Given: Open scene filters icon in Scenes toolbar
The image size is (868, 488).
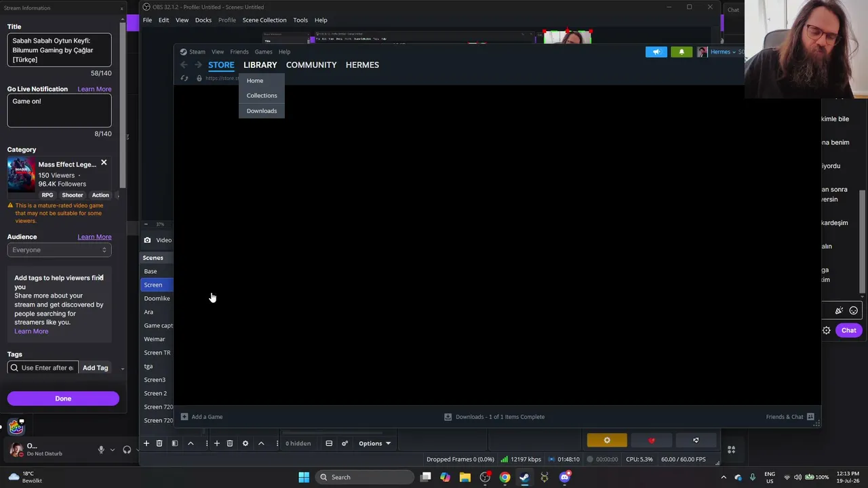Looking at the screenshot, I should pyautogui.click(x=174, y=443).
